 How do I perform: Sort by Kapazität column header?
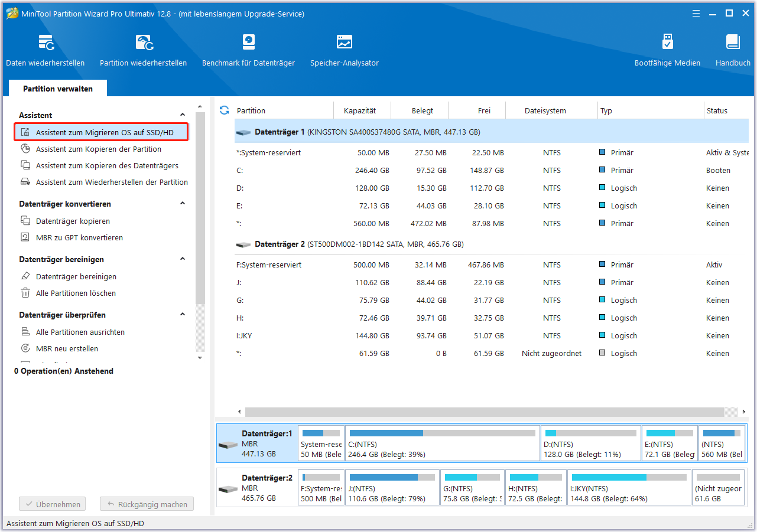(x=363, y=110)
